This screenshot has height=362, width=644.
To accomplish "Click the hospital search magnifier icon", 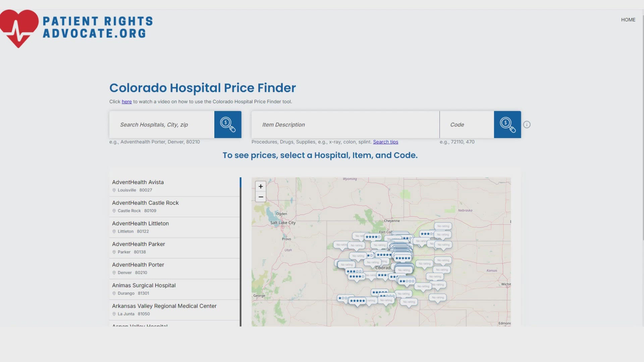I will tap(228, 124).
